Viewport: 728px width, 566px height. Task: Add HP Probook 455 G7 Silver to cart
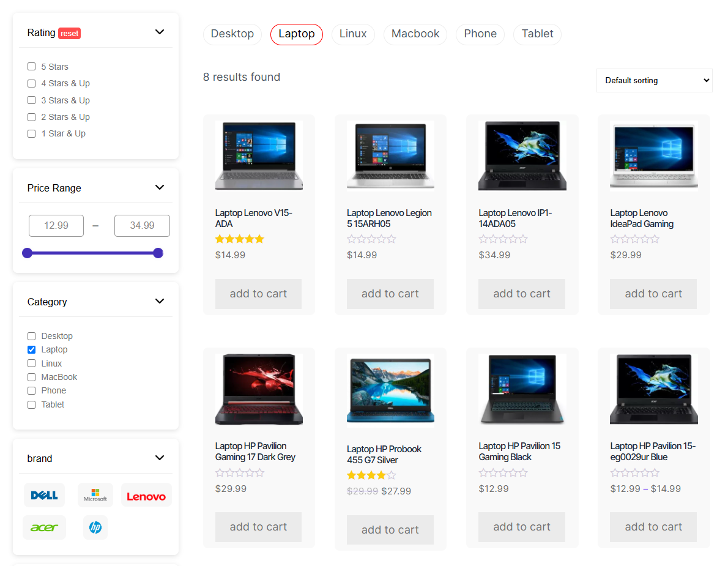(390, 530)
